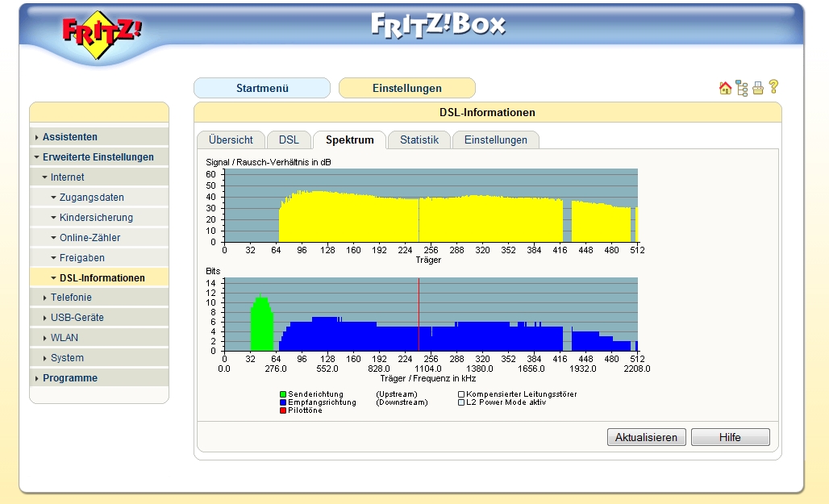Open help via question mark icon
The image size is (829, 504).
click(773, 86)
